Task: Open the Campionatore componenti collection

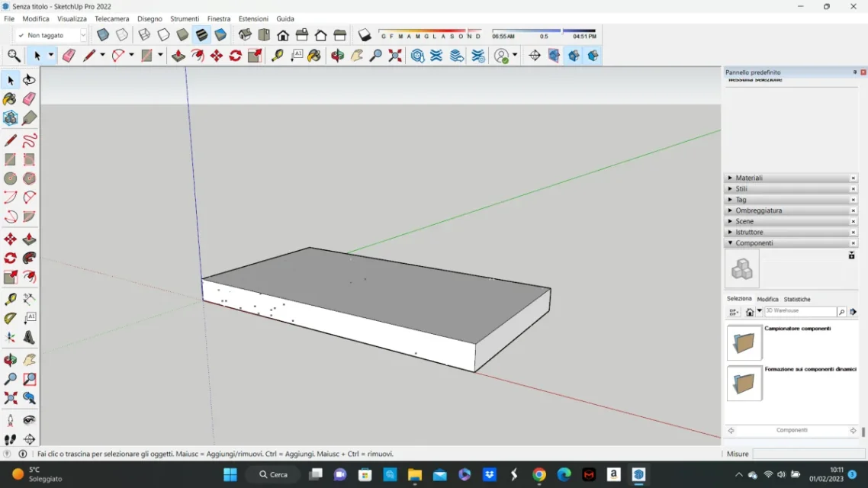Action: (744, 343)
